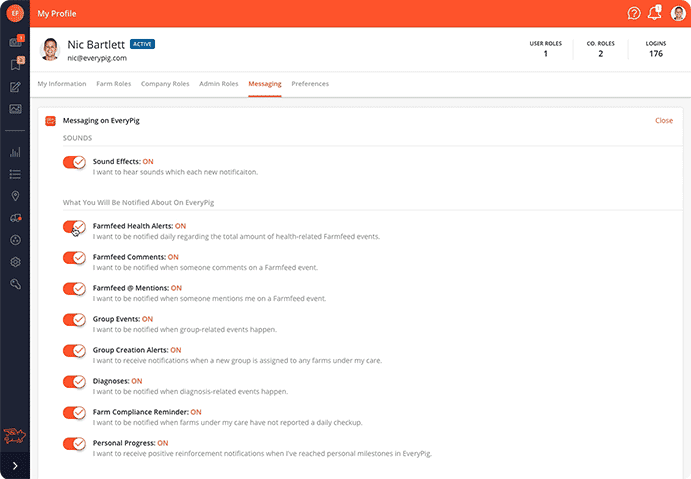Open the farmfeed camera icon in sidebar

coord(16,41)
